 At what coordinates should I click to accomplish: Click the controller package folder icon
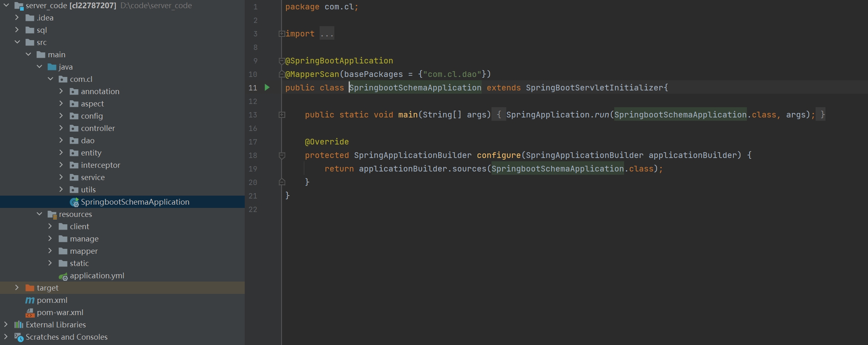click(74, 128)
